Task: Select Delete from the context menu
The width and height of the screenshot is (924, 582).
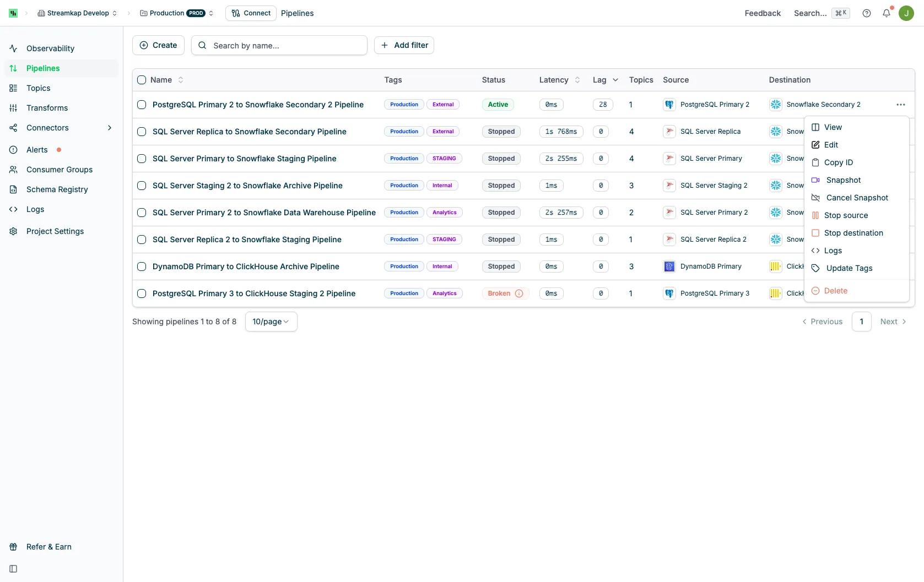Action: pos(856,291)
